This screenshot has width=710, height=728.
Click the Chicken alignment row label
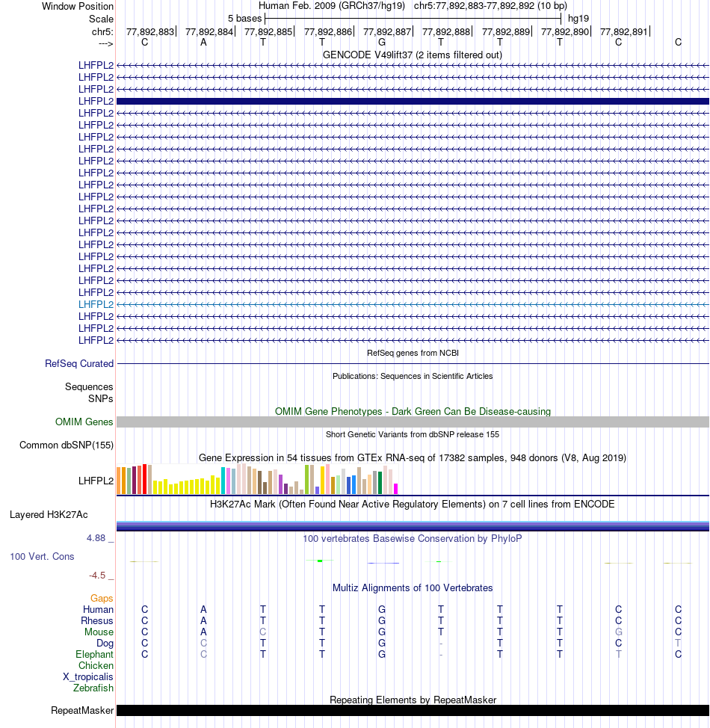[96, 665]
